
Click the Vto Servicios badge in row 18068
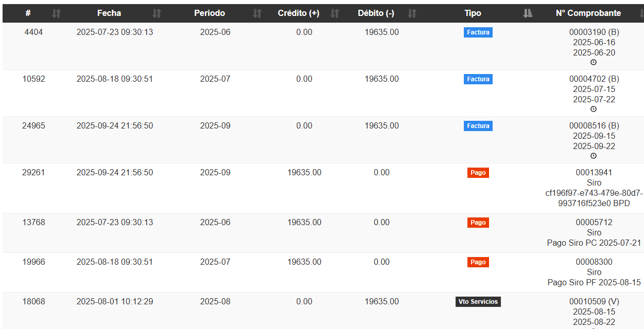[x=478, y=302]
